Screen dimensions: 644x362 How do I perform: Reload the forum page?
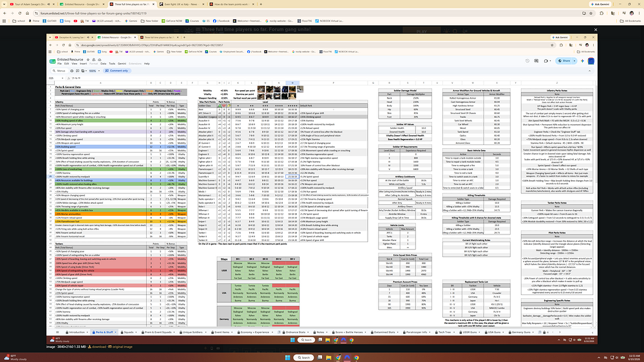pos(20,13)
